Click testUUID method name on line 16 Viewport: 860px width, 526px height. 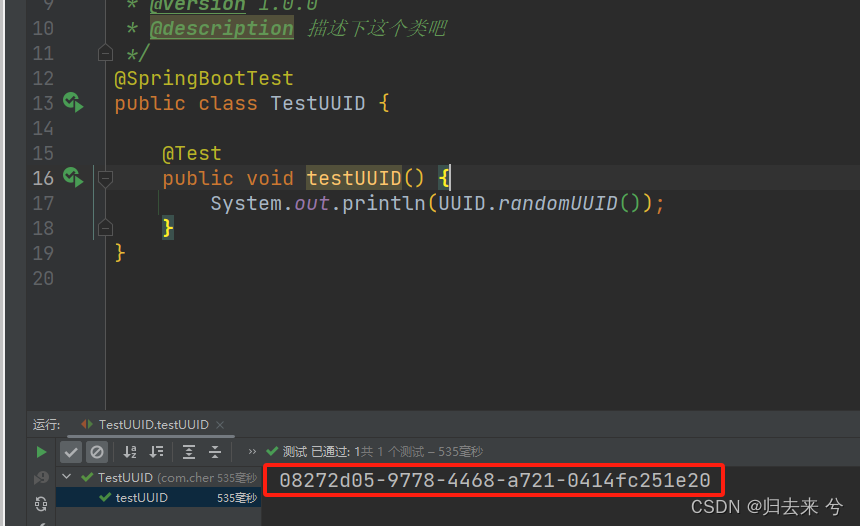354,178
